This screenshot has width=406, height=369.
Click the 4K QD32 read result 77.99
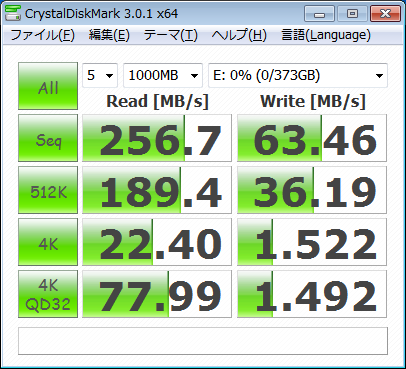157,294
